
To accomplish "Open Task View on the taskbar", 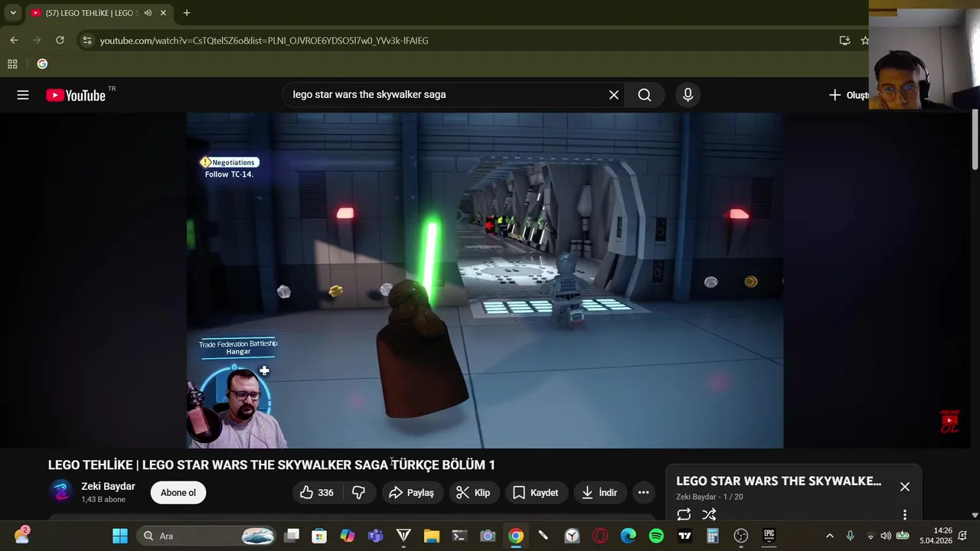I will pos(292,536).
